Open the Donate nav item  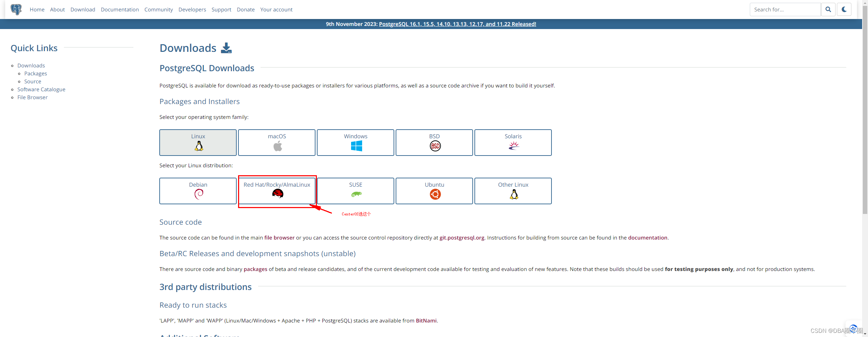coord(246,9)
